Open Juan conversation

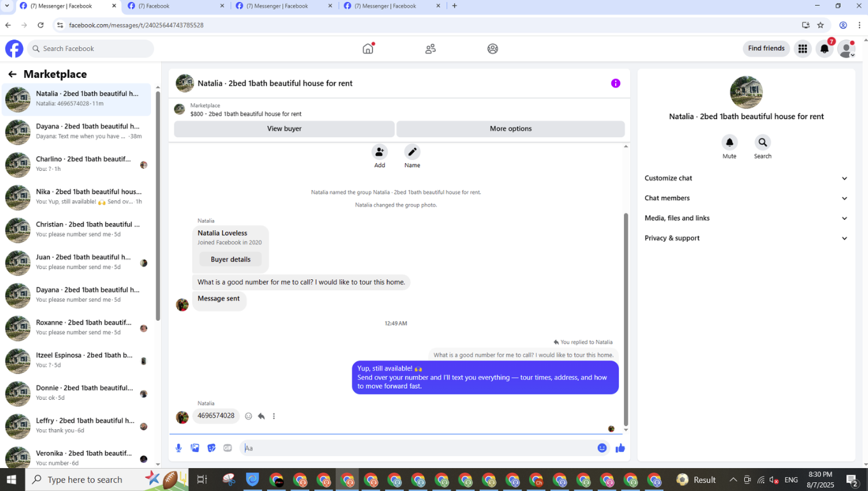(76, 262)
